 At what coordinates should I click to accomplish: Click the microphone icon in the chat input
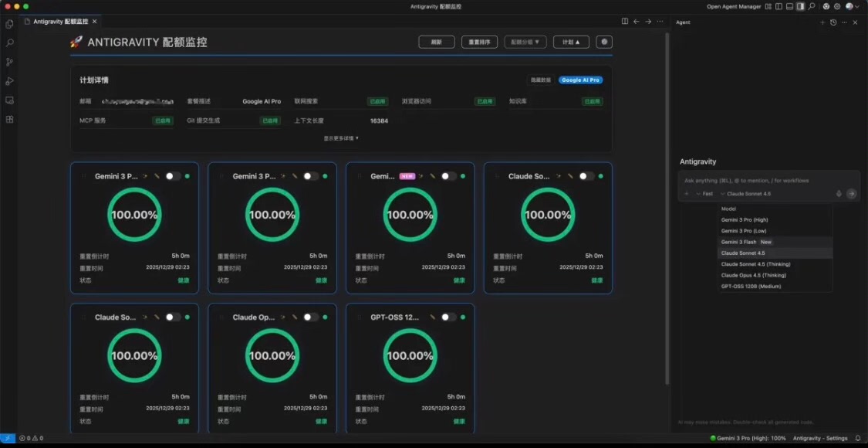tap(839, 194)
